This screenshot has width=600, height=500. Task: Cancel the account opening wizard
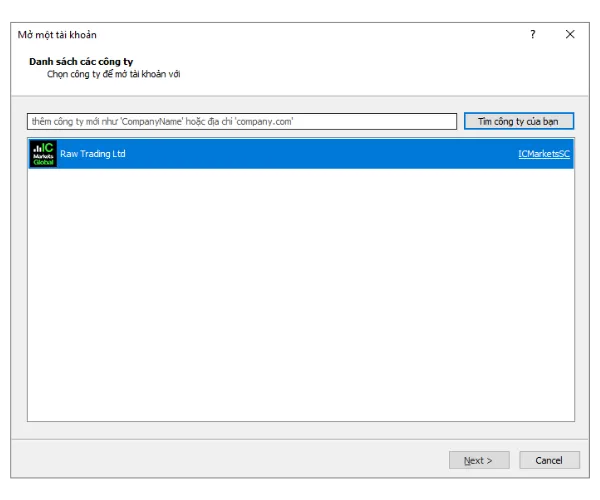(549, 460)
